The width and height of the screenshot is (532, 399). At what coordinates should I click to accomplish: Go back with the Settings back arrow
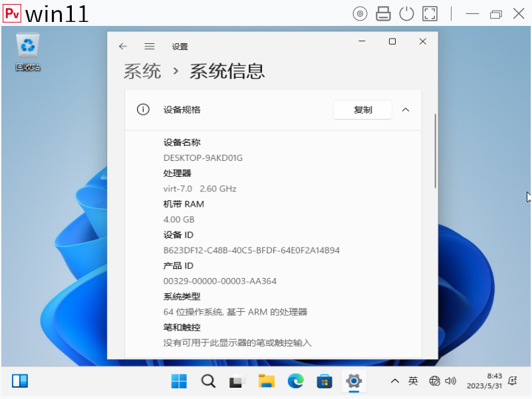tap(123, 46)
